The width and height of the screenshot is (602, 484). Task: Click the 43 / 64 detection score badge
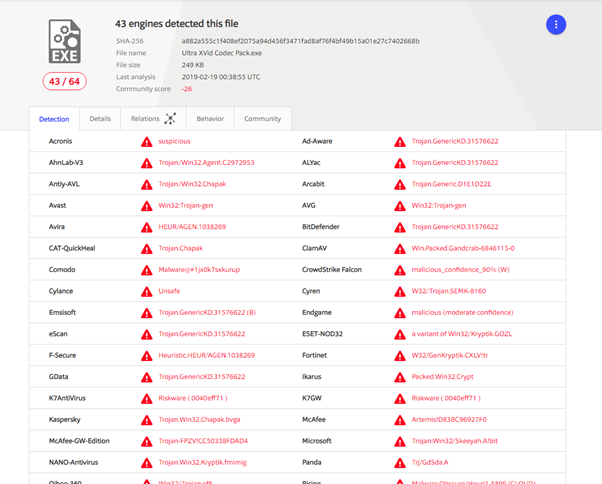click(x=63, y=83)
